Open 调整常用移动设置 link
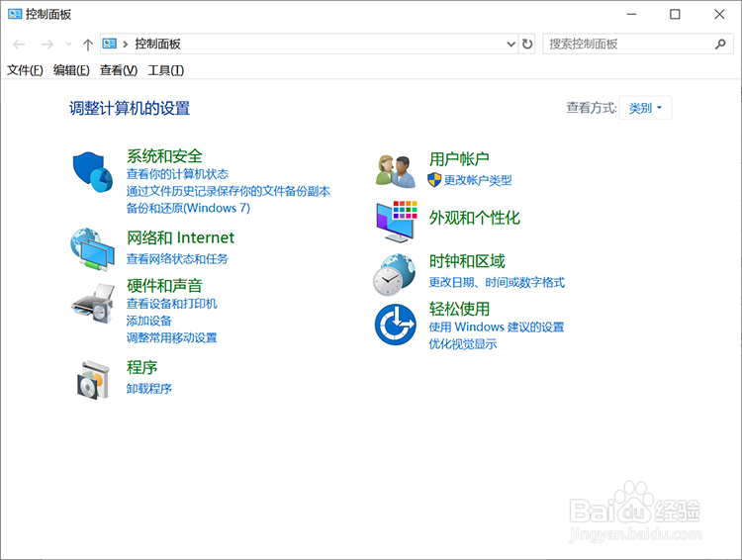742x560 pixels. [x=171, y=338]
